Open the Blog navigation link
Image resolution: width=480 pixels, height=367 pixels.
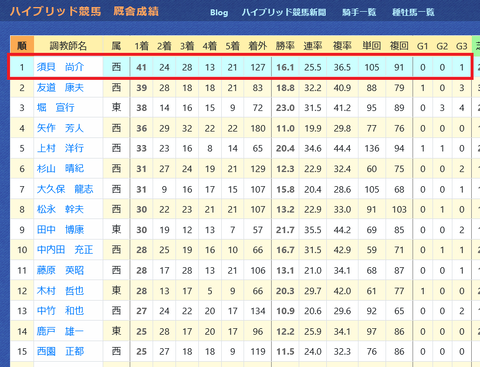point(219,13)
